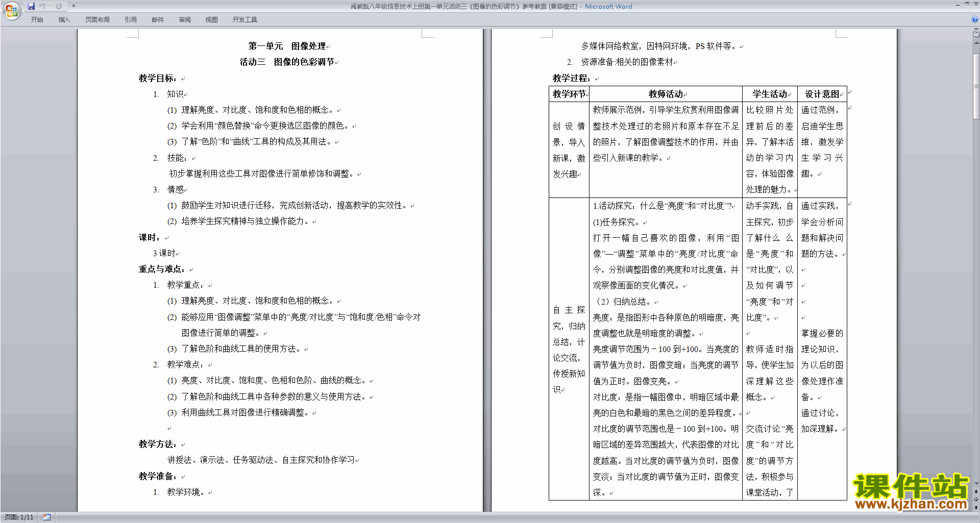The height and width of the screenshot is (523, 980).
Task: Click the vertical scrollbar up arrow
Action: tap(976, 43)
